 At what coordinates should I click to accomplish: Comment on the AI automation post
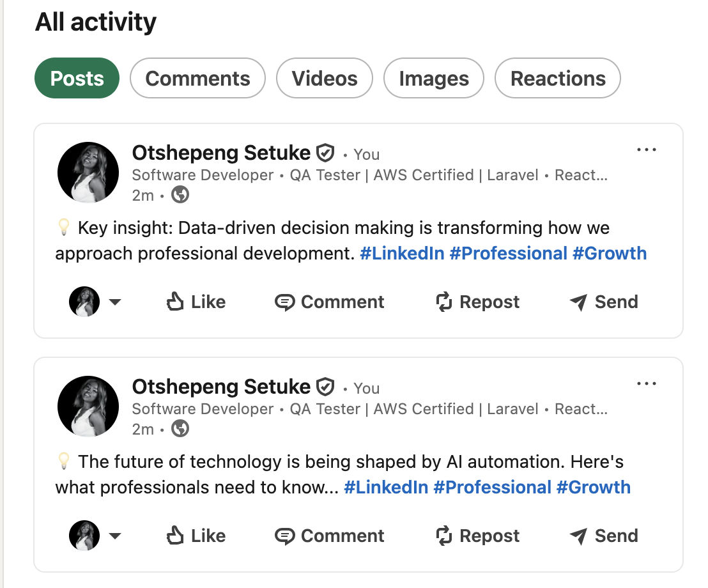pos(330,536)
